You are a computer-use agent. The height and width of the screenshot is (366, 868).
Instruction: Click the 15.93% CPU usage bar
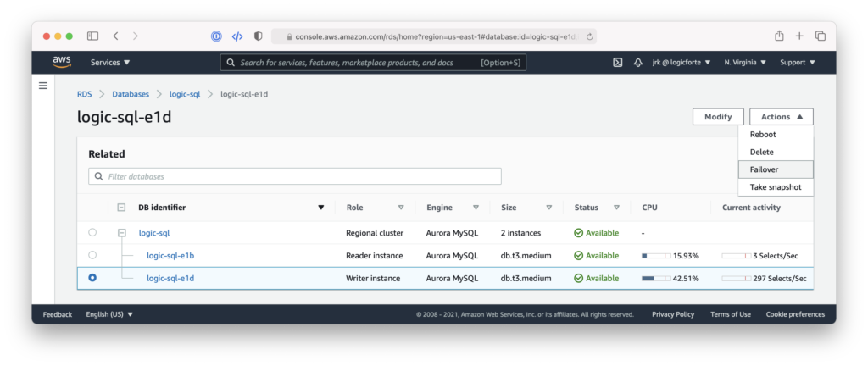click(657, 256)
